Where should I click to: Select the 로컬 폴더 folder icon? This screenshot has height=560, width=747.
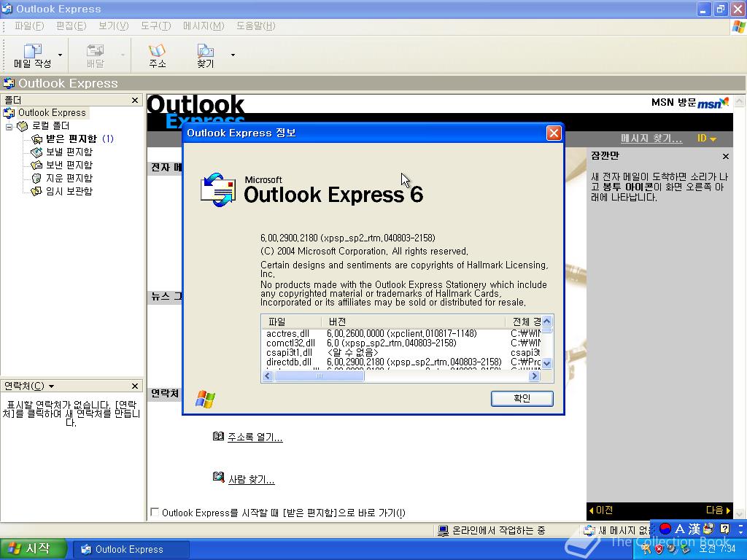coord(22,126)
